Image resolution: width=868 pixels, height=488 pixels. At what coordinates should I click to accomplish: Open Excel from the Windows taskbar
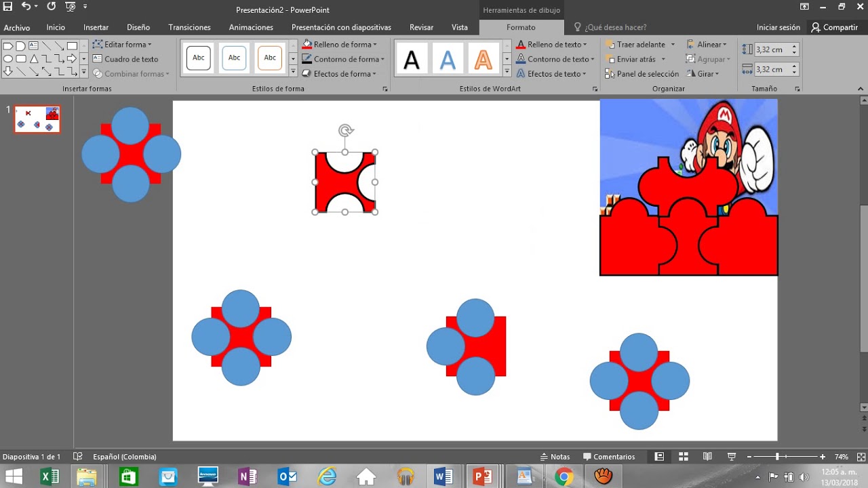pyautogui.click(x=50, y=477)
